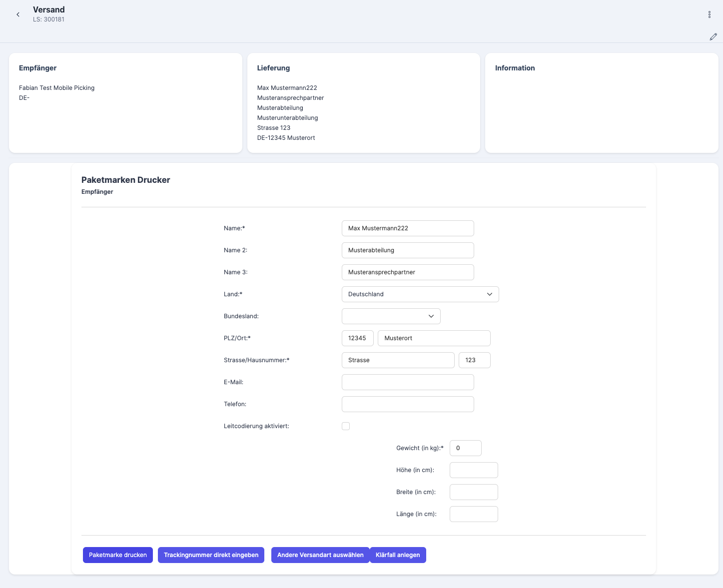Open the Land dropdown showing Deutschland
The image size is (723, 588).
point(420,294)
